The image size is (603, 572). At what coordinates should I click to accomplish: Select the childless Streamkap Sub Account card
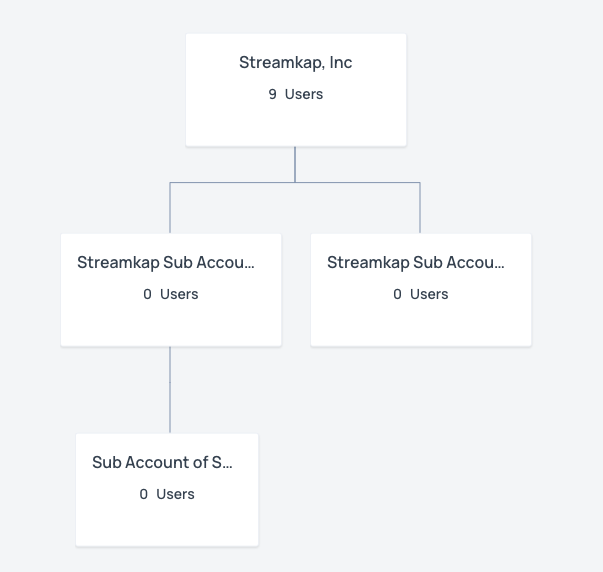421,290
